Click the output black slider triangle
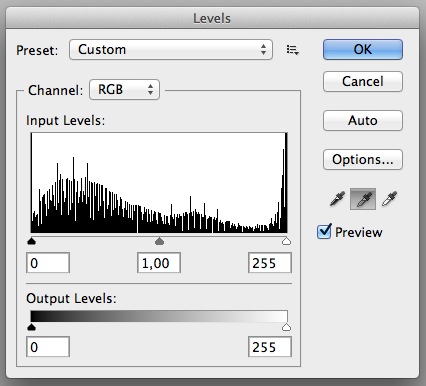 click(31, 327)
